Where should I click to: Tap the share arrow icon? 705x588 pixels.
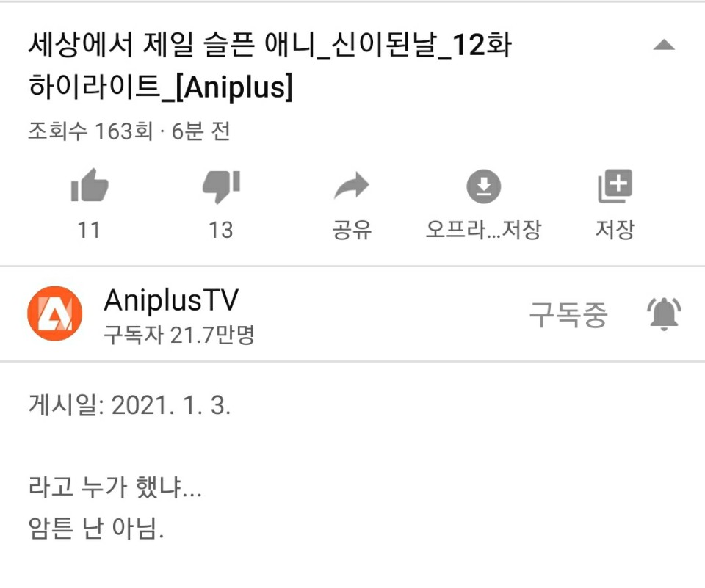tap(352, 185)
